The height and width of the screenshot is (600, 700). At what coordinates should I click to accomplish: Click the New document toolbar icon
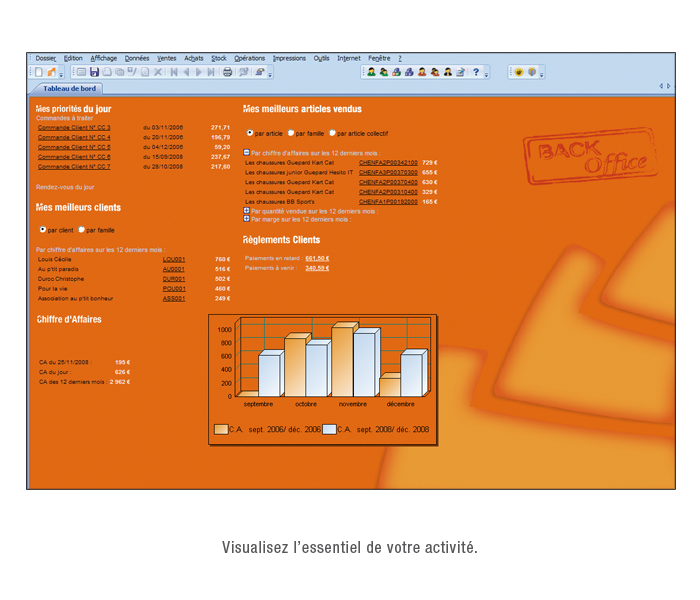coord(39,72)
